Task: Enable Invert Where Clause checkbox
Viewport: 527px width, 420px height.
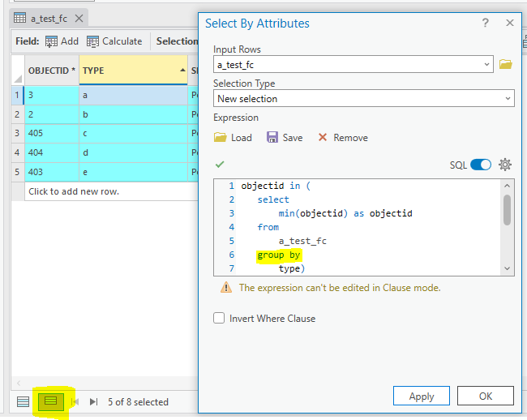Action: (x=219, y=319)
